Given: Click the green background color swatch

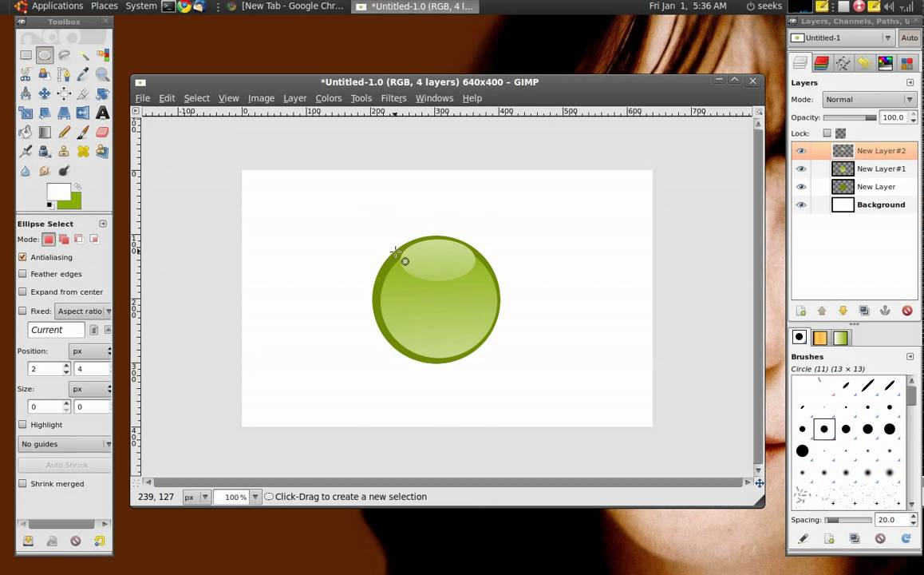Looking at the screenshot, I should tap(73, 202).
